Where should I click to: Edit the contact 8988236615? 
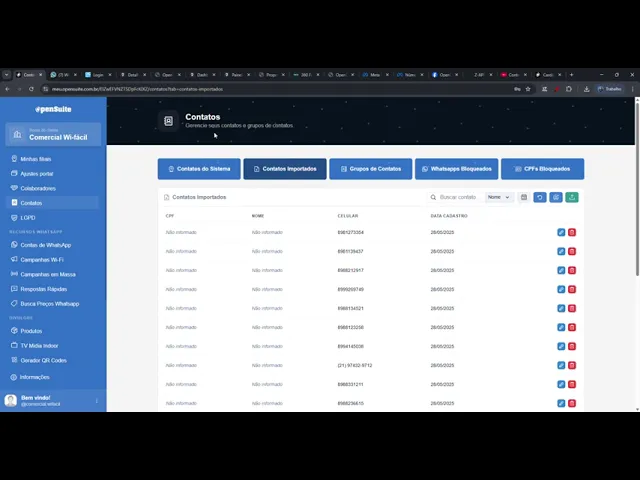point(561,403)
